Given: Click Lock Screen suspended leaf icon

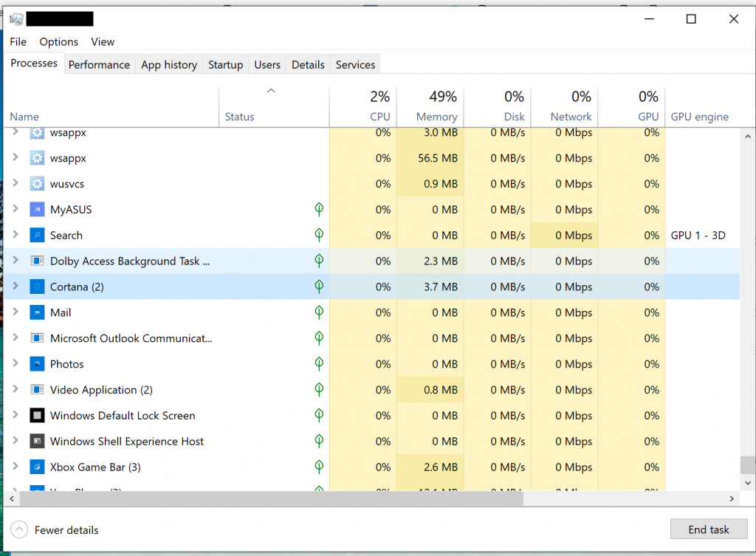Looking at the screenshot, I should [319, 415].
